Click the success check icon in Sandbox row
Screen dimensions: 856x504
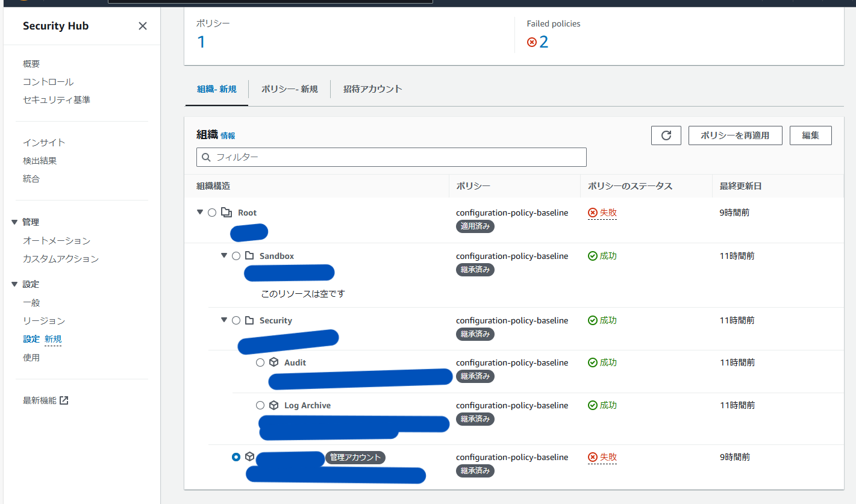(x=593, y=256)
